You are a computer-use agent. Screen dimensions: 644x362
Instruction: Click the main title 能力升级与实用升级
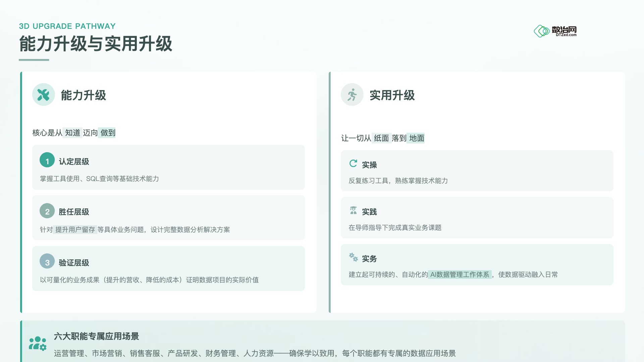coord(96,44)
